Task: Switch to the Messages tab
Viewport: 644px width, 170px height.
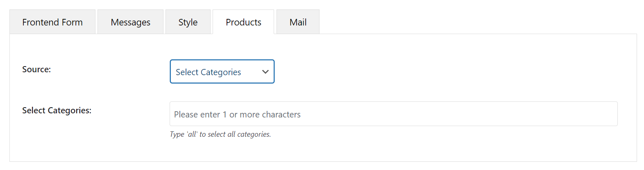Action: click(x=130, y=22)
